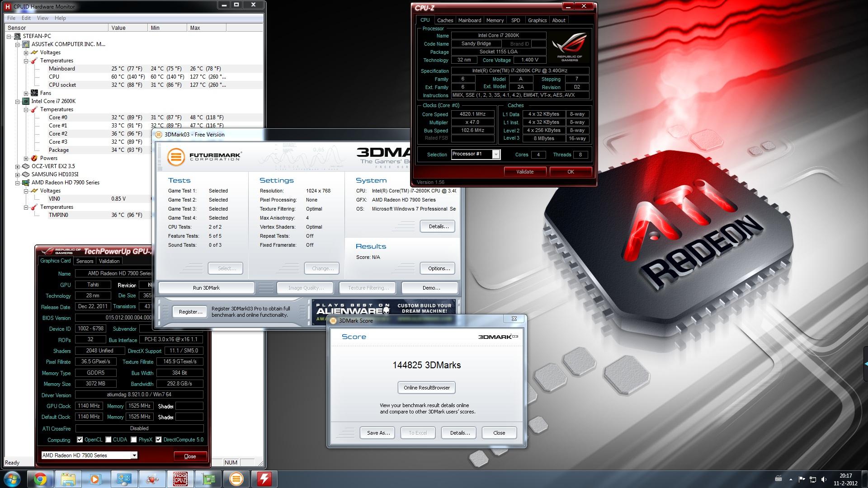This screenshot has width=868, height=488.
Task: Open the File menu in Hardware Monitor
Action: point(11,18)
